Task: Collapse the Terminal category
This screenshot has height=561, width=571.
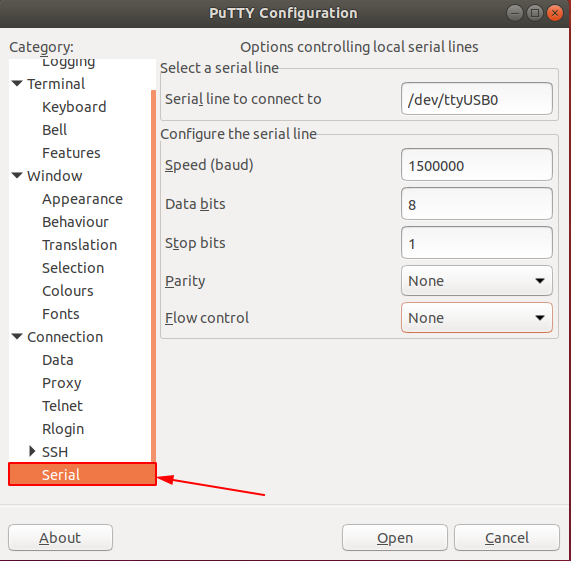Action: coord(17,83)
